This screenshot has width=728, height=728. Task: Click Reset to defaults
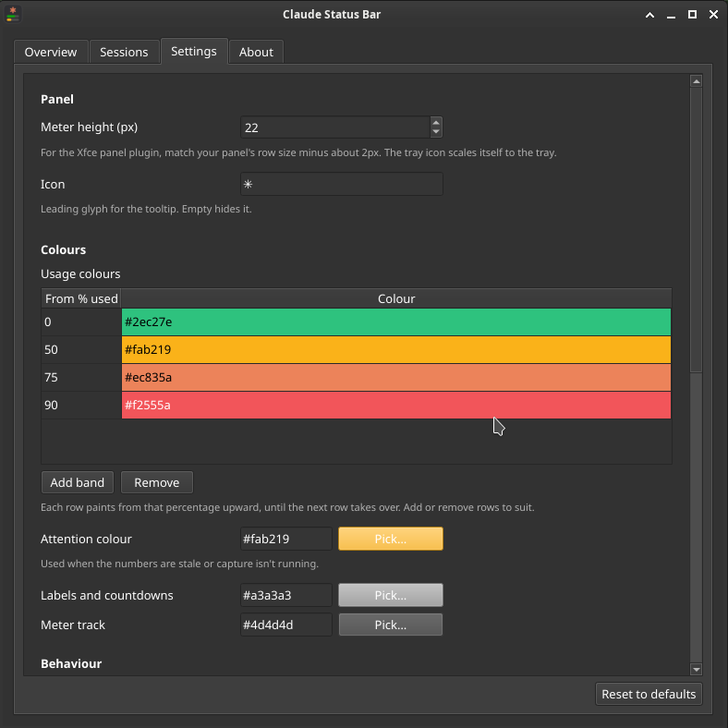click(649, 694)
